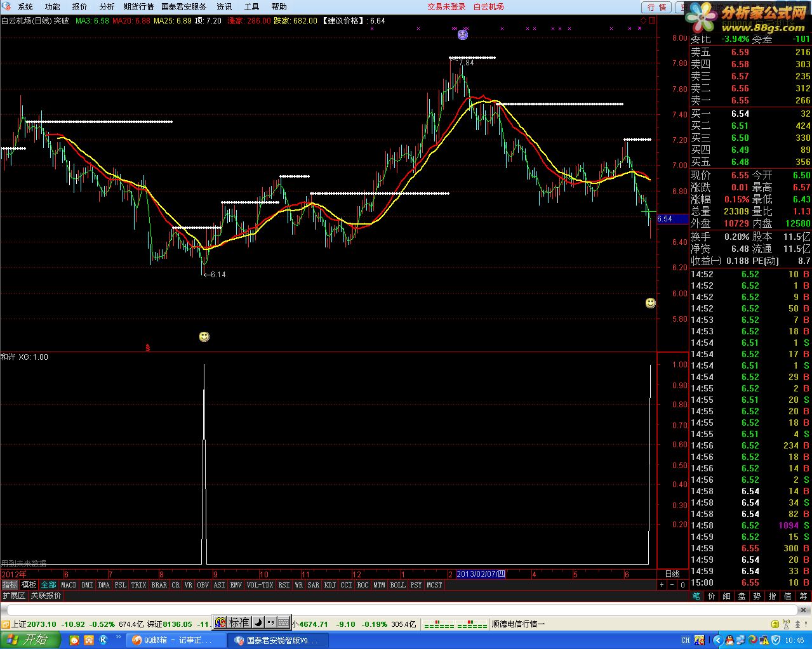Click the 行情 button at top right

pos(656,7)
